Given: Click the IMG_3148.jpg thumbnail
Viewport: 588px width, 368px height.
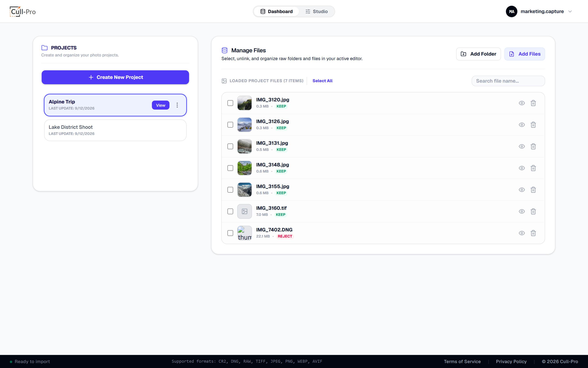Looking at the screenshot, I should [x=244, y=168].
